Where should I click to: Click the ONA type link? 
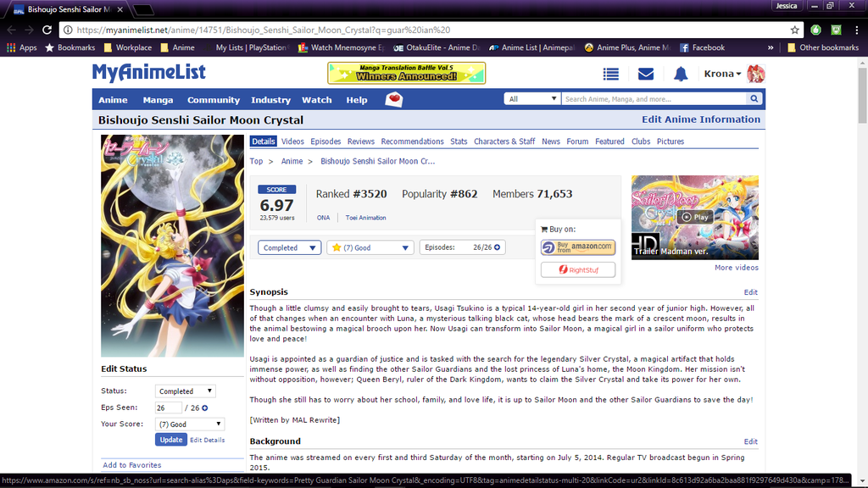(323, 218)
